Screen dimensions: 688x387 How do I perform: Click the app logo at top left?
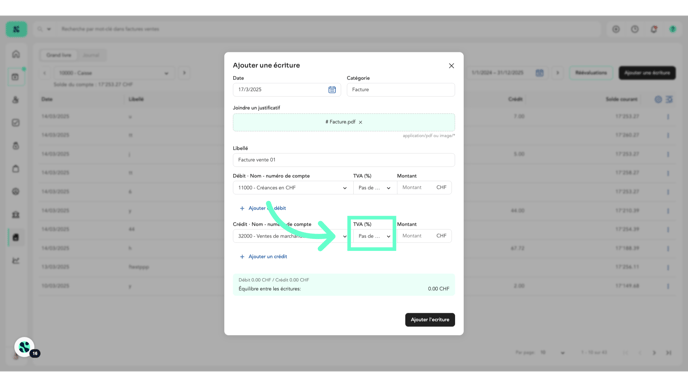(16, 29)
